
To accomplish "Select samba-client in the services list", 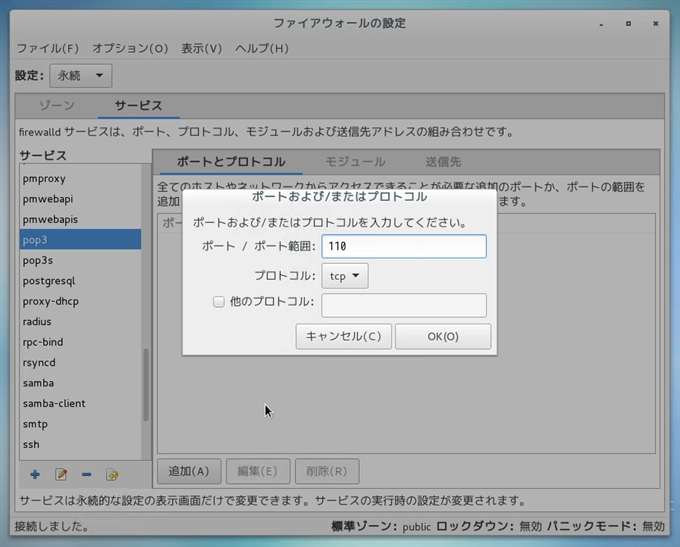I will [80, 403].
